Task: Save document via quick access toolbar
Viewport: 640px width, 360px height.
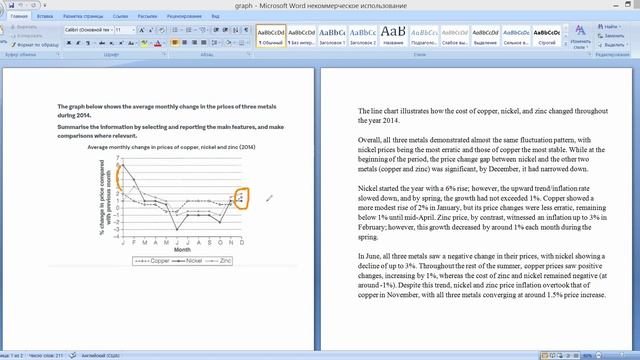Action: point(11,5)
